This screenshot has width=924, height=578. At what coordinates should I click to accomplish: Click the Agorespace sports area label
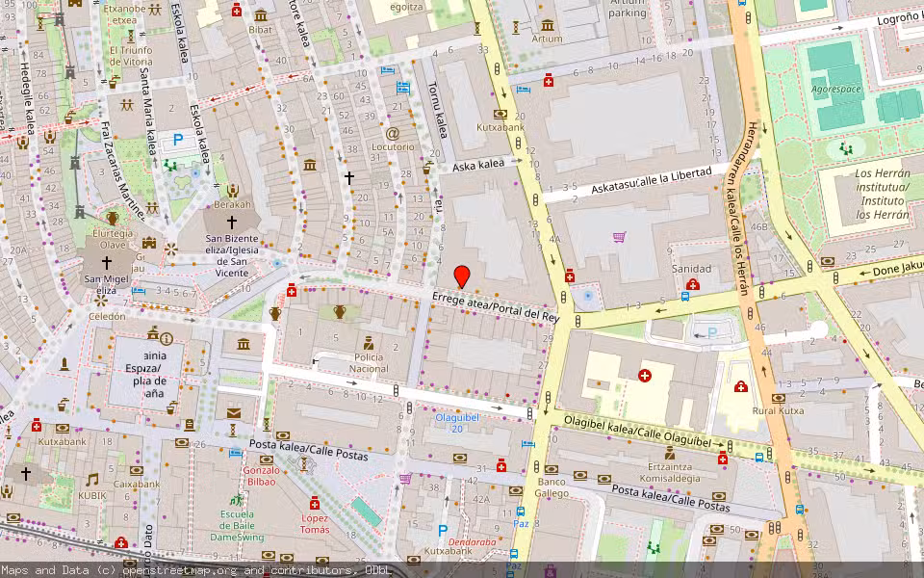pyautogui.click(x=835, y=89)
